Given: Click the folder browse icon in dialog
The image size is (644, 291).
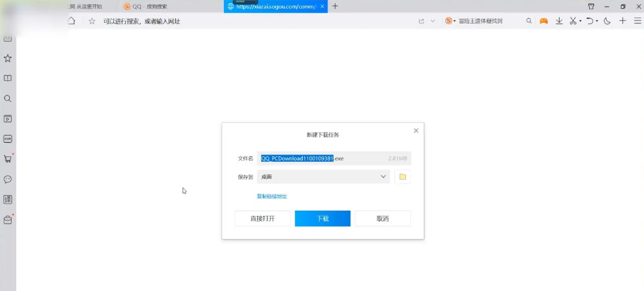Looking at the screenshot, I should click(x=402, y=177).
